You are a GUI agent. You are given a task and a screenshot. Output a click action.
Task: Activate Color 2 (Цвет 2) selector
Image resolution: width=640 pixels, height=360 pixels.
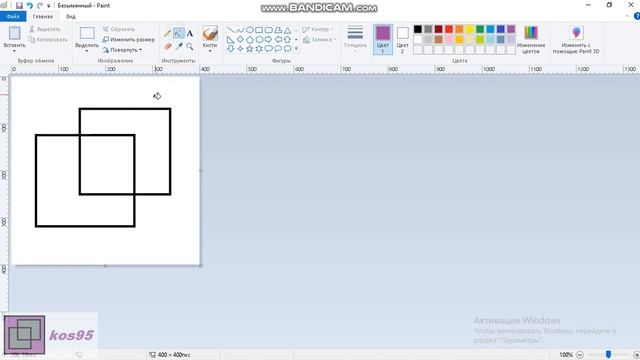(402, 39)
